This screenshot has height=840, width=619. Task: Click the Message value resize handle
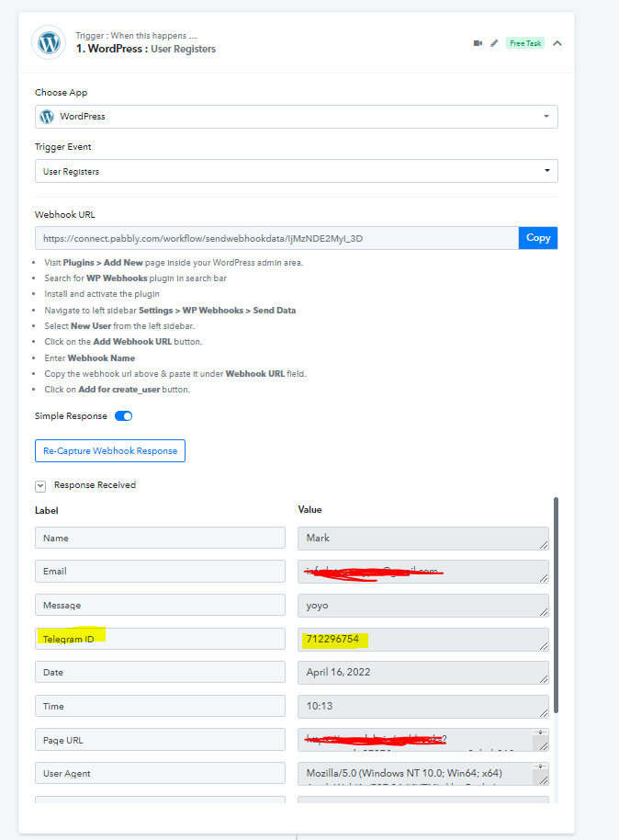pyautogui.click(x=544, y=612)
